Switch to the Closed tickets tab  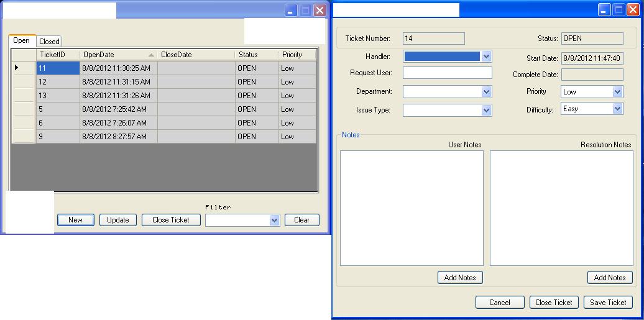[x=49, y=41]
